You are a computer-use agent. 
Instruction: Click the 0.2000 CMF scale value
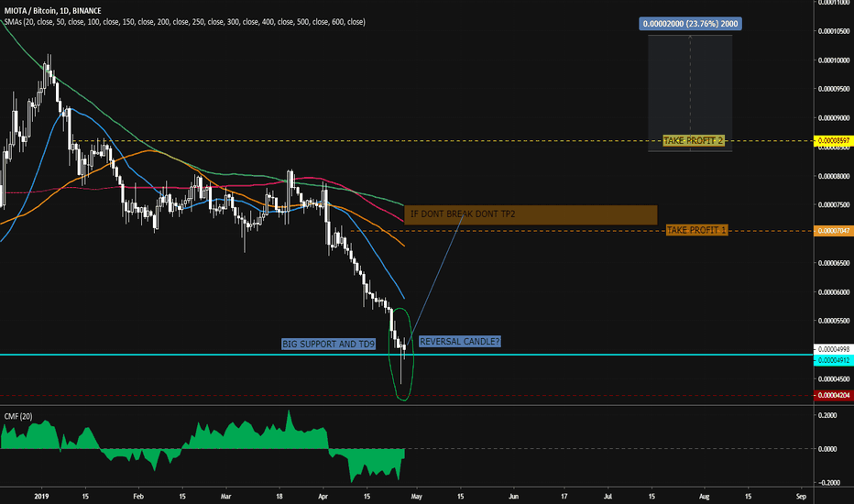pyautogui.click(x=827, y=415)
